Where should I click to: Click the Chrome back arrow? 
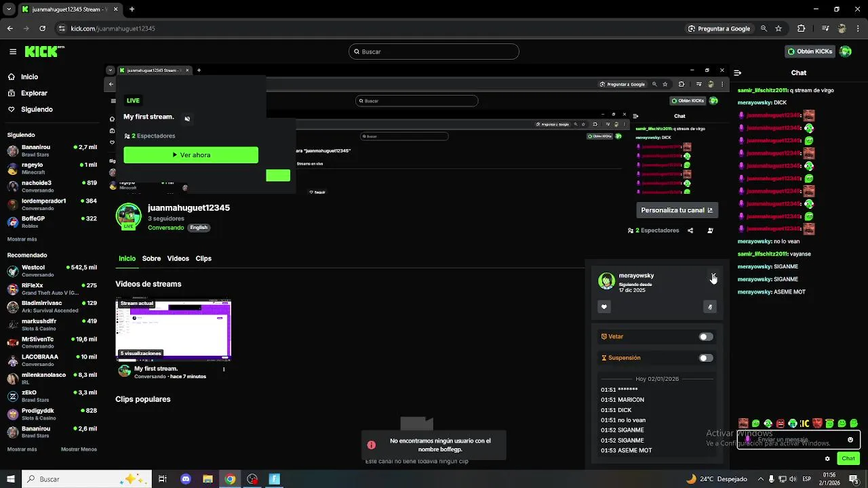9,28
